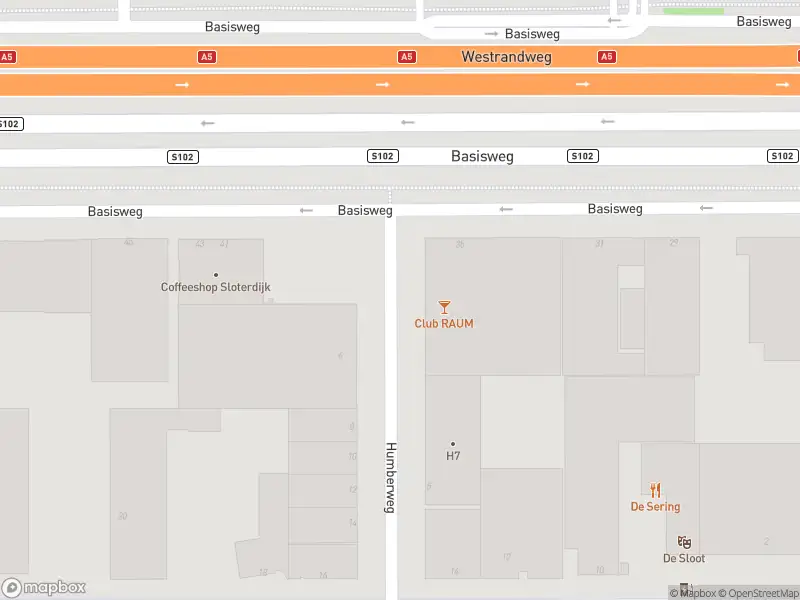The image size is (800, 600).
Task: Open the © Mapbox attribution link
Action: click(x=696, y=593)
